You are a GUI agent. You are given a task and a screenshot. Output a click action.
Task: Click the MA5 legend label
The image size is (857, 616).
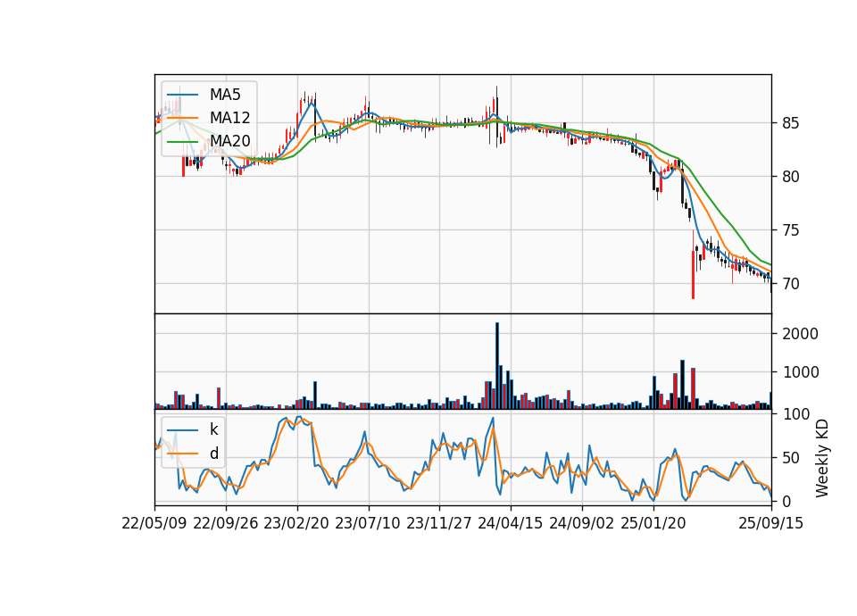[x=225, y=95]
